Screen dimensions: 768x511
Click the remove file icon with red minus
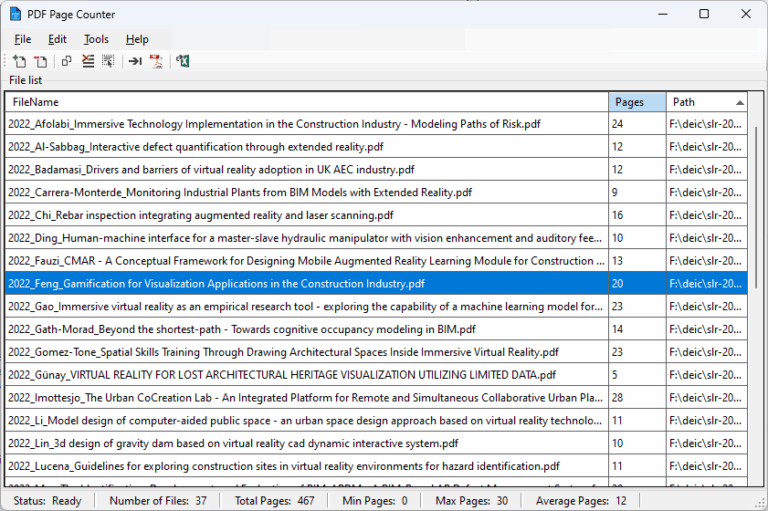pyautogui.click(x=40, y=61)
